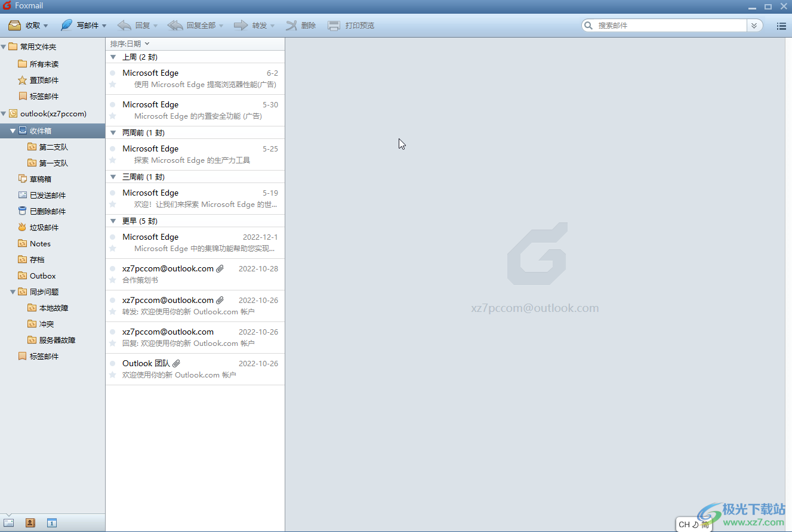Click the 打印预览 print preview button
The width and height of the screenshot is (792, 532).
351,26
